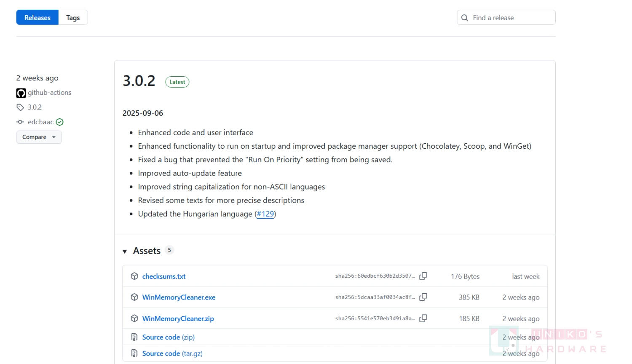Click the verified checkmark icon by edcbaac
Viewport: 632px width, 364px height.
tap(60, 122)
